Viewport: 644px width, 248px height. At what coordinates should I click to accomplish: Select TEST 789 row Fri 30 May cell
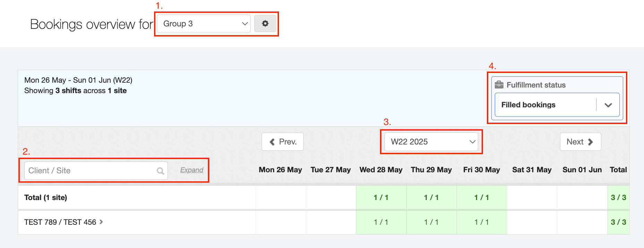(482, 222)
